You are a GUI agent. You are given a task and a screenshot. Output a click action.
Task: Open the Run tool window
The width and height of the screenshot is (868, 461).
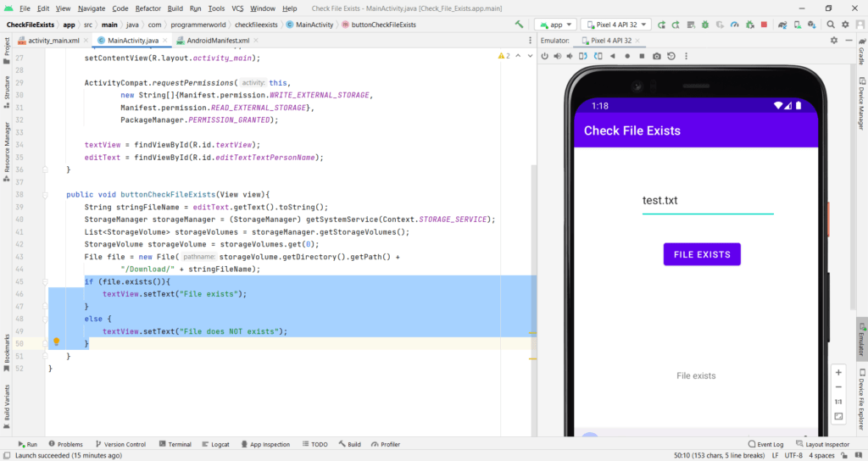(x=27, y=444)
